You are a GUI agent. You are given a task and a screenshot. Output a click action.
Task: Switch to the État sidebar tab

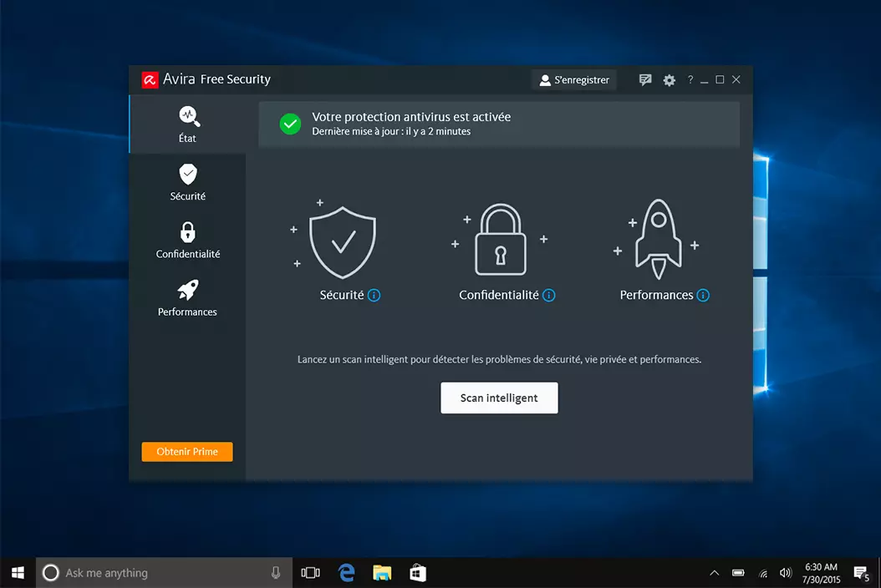tap(188, 124)
